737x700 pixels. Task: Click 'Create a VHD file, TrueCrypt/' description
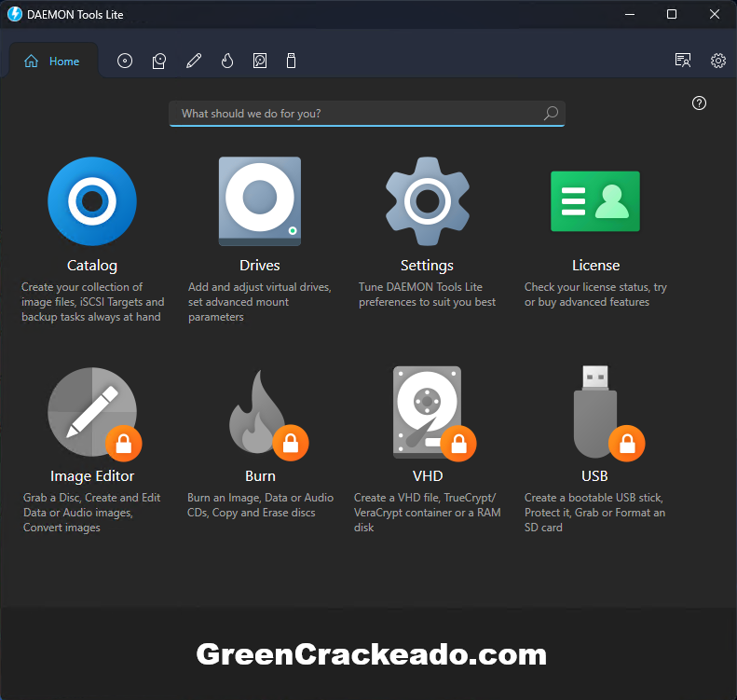pyautogui.click(x=428, y=513)
